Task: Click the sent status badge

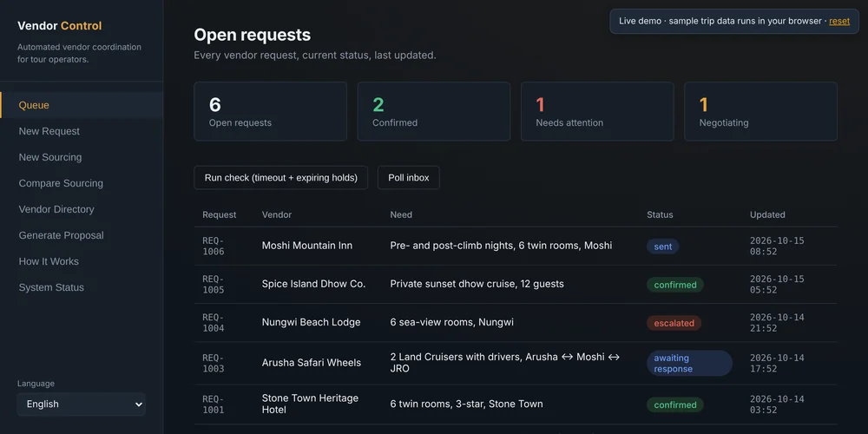Action: point(662,247)
